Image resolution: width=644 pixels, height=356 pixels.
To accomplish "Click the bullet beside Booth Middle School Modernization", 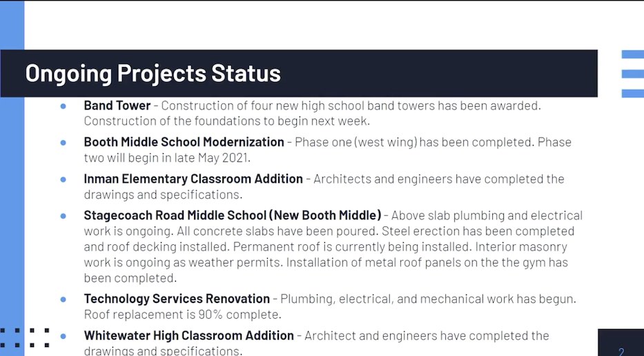I will [64, 143].
